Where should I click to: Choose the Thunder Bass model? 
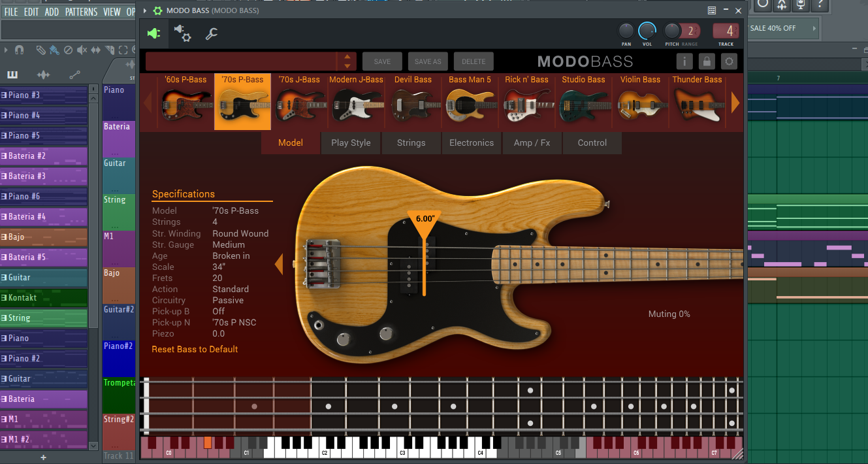tap(697, 101)
